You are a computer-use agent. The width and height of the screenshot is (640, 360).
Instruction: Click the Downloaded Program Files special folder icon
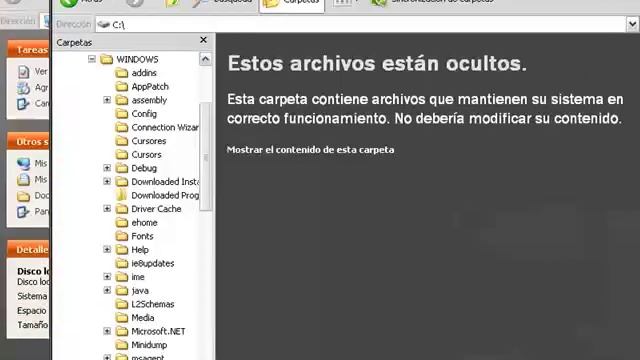coord(122,195)
